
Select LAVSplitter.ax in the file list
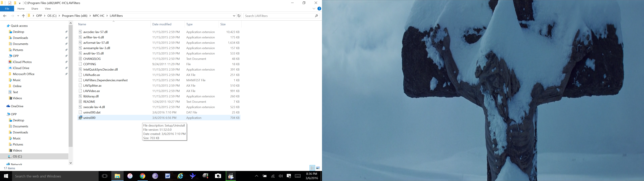click(92, 85)
